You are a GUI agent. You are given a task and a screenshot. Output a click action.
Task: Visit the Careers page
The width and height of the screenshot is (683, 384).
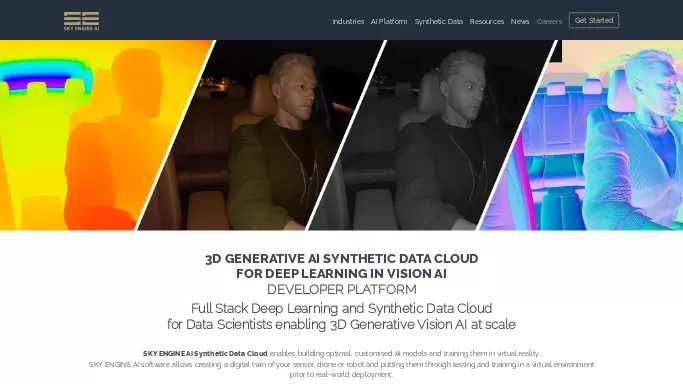point(549,21)
